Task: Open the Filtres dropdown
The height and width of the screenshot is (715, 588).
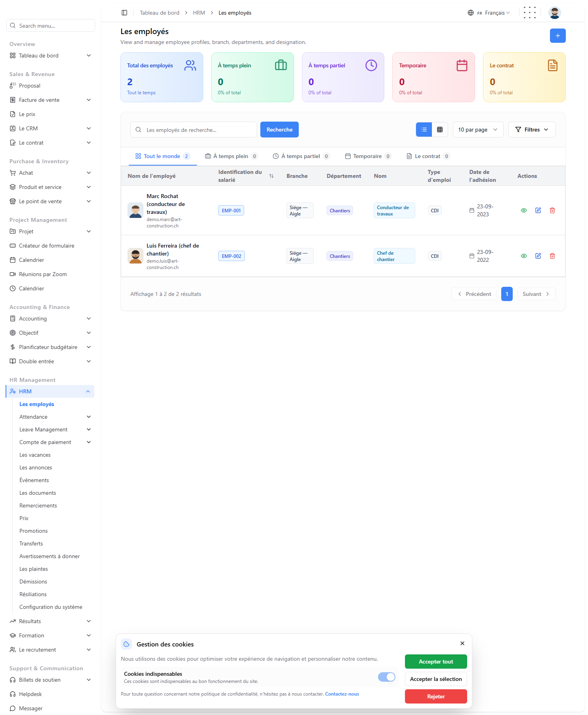Action: point(532,130)
